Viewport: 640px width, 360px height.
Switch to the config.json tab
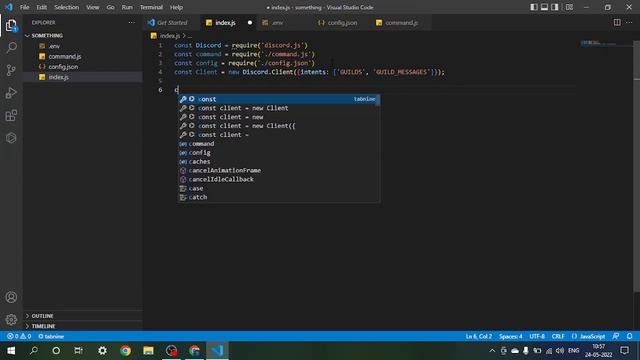342,22
